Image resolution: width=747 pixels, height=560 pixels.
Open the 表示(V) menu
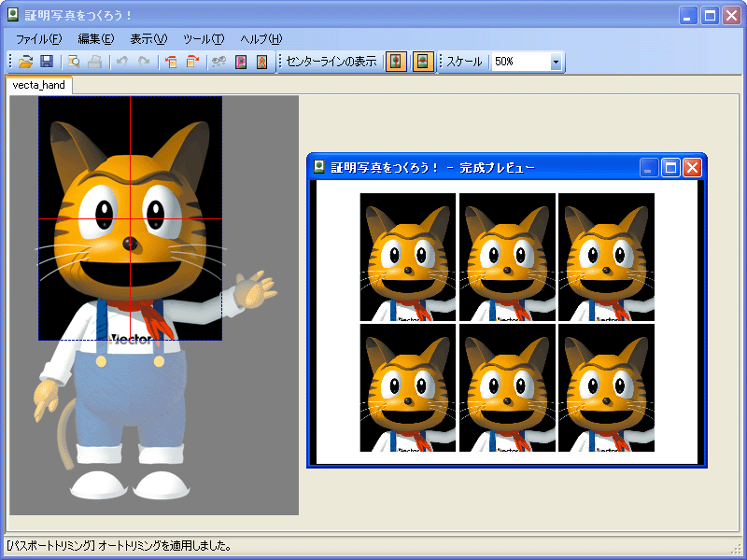(x=148, y=39)
